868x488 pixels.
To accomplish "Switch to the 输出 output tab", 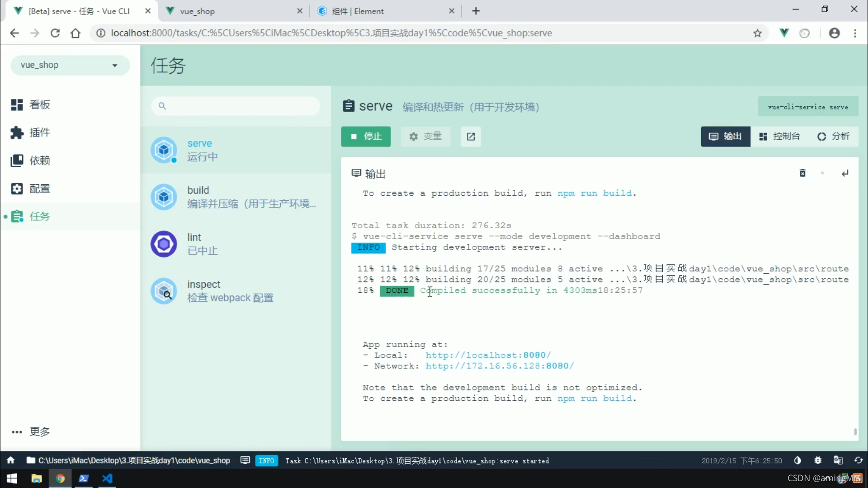I will point(726,136).
